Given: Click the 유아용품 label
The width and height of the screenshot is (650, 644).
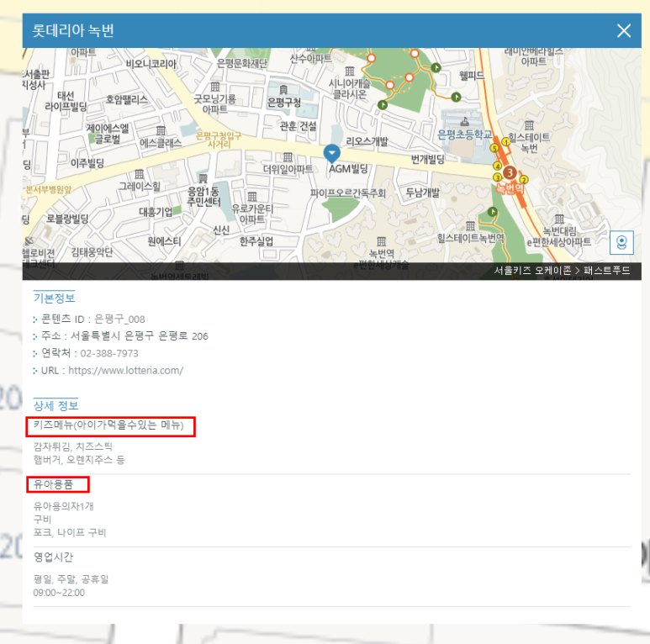Looking at the screenshot, I should point(53,484).
